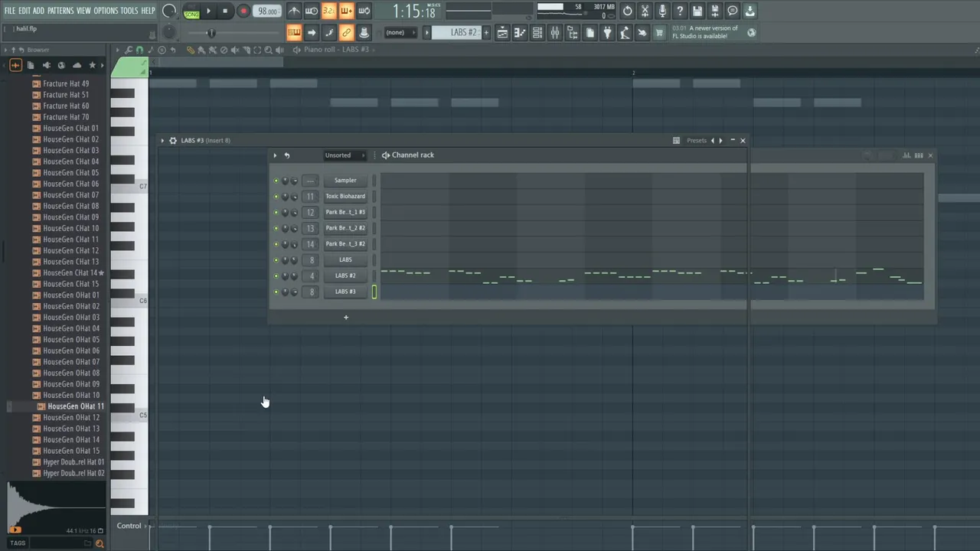
Task: Open the plugin picker plug icon
Action: [607, 32]
